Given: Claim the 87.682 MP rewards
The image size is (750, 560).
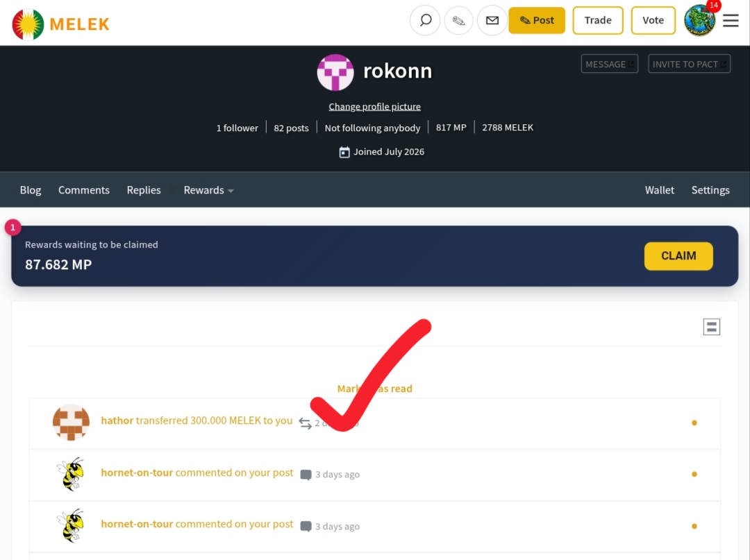Looking at the screenshot, I should 678,256.
